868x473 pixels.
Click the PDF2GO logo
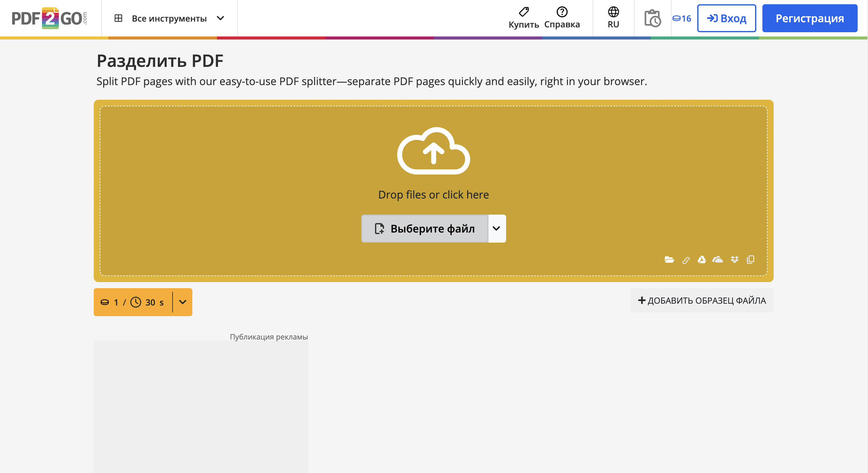pyautogui.click(x=50, y=18)
